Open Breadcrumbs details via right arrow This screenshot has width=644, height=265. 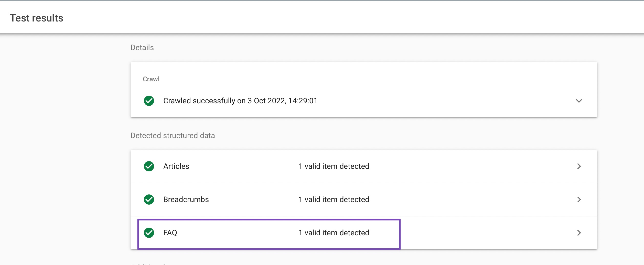(x=579, y=200)
